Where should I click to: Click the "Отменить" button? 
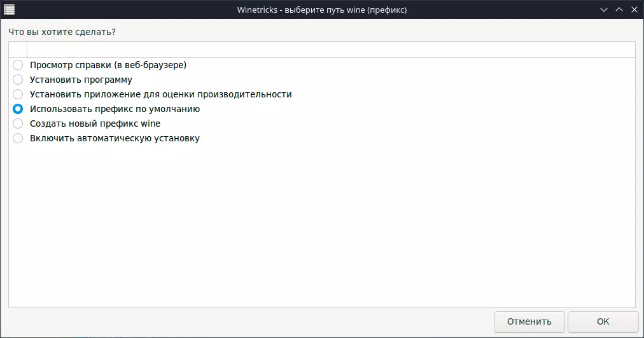coord(529,321)
